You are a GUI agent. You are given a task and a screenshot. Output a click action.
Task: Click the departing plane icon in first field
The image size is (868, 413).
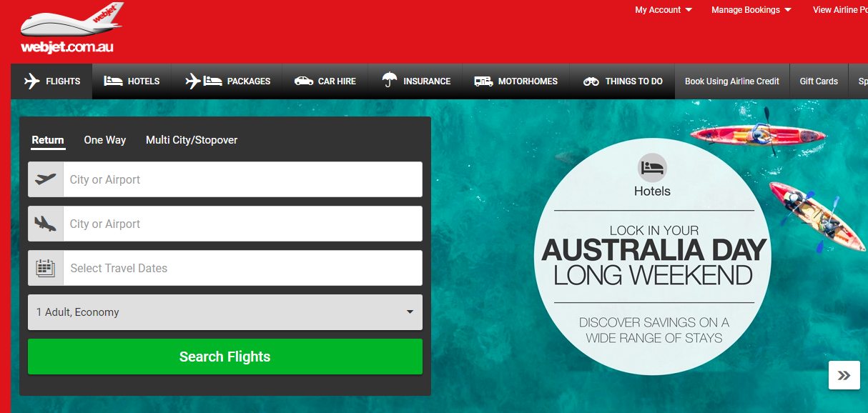[x=46, y=179]
